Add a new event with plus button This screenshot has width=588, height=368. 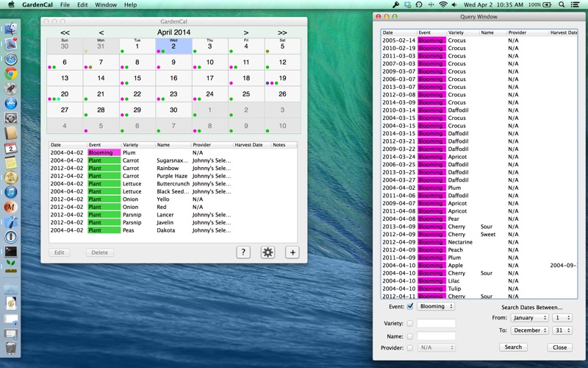coord(293,252)
